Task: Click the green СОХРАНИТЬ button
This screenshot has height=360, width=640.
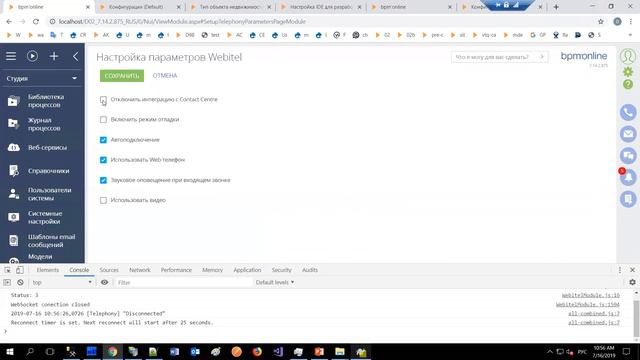Action: pyautogui.click(x=122, y=76)
